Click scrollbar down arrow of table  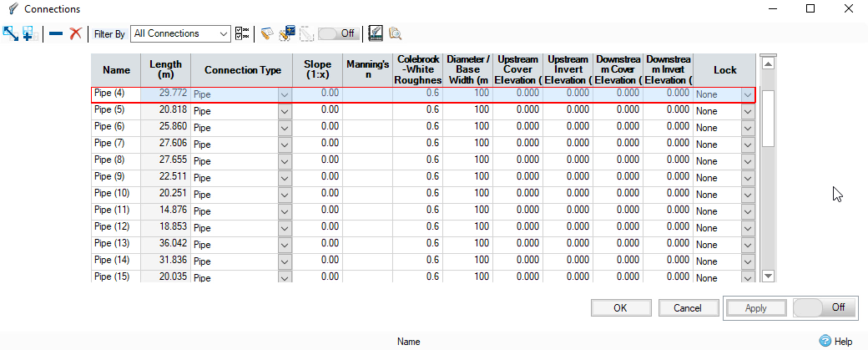[768, 275]
